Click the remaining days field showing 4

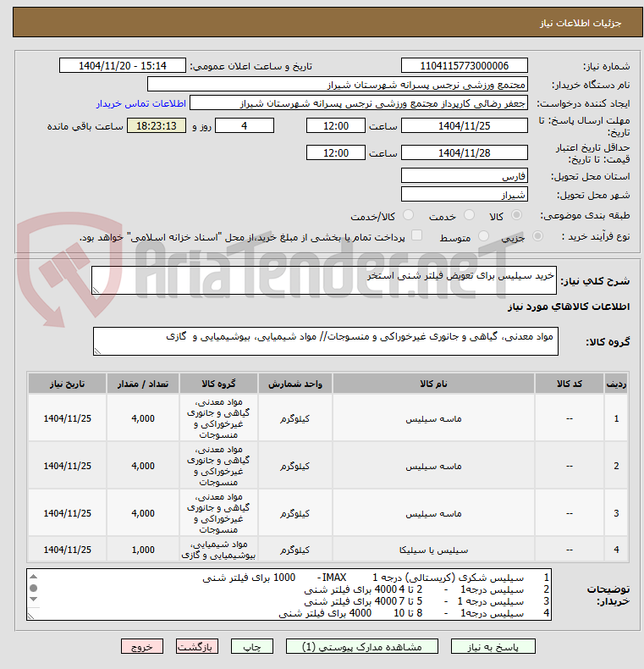tap(245, 126)
